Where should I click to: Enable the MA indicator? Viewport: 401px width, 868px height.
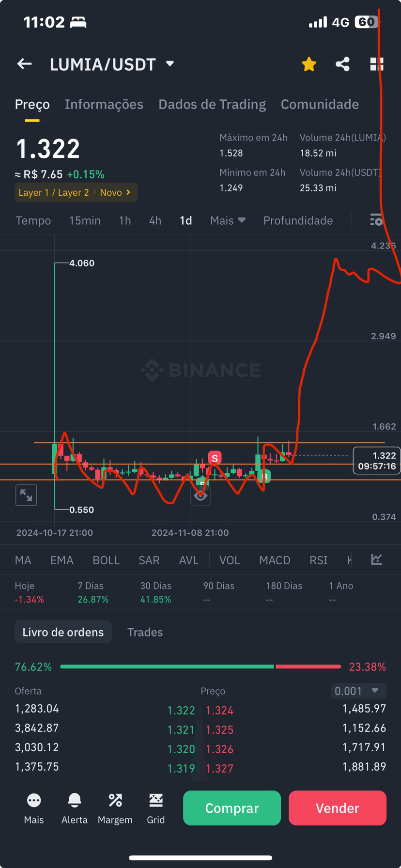pyautogui.click(x=23, y=560)
